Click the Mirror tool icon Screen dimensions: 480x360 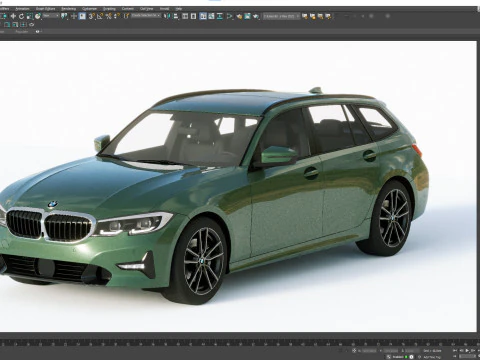click(x=167, y=16)
